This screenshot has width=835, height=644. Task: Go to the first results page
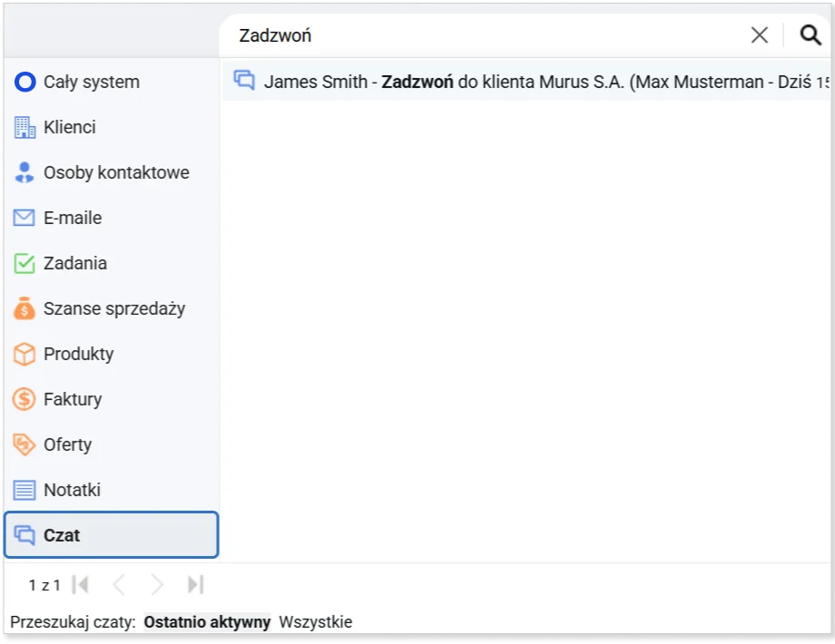[81, 585]
